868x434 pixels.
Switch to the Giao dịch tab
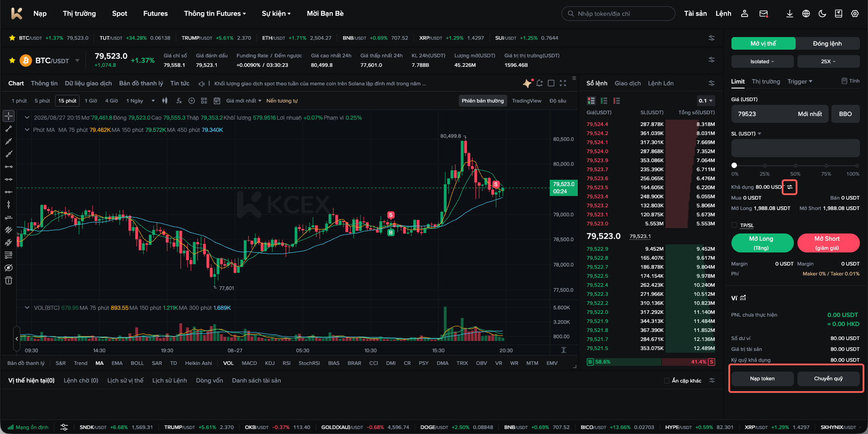click(627, 83)
